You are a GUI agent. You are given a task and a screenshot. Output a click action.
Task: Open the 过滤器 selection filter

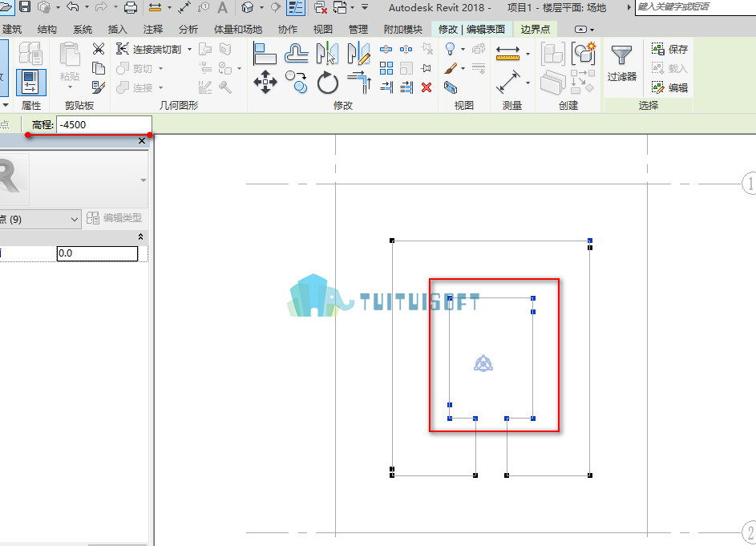coord(622,63)
